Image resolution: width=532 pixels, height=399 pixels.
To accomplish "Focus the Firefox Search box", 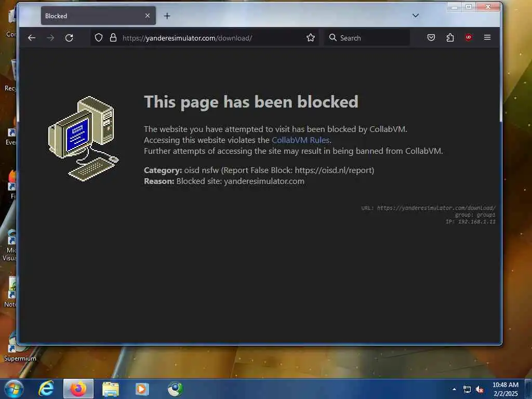I will [367, 37].
